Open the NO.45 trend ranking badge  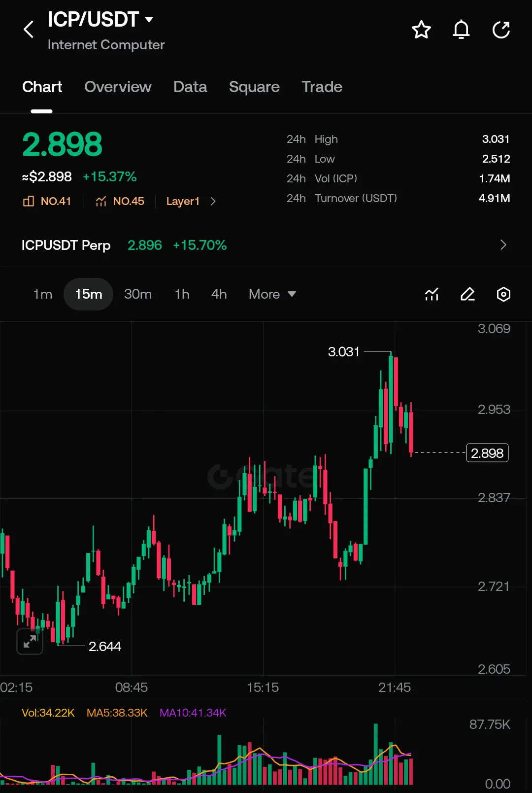[120, 201]
